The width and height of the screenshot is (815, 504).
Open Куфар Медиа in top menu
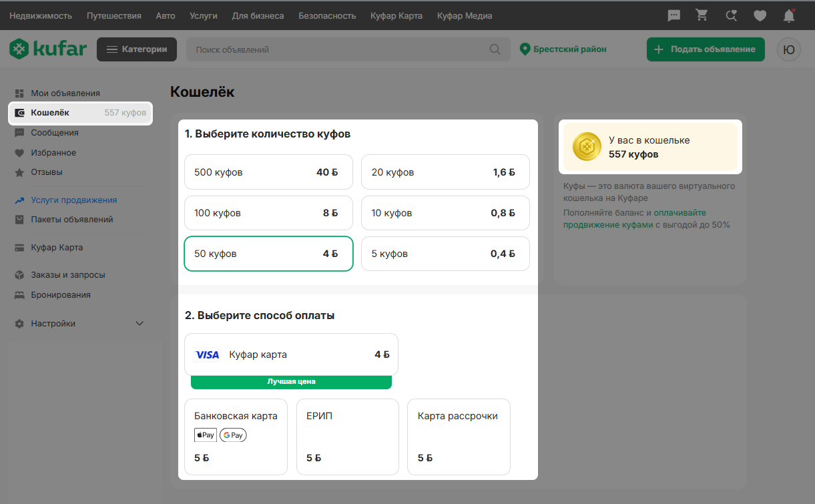click(465, 15)
